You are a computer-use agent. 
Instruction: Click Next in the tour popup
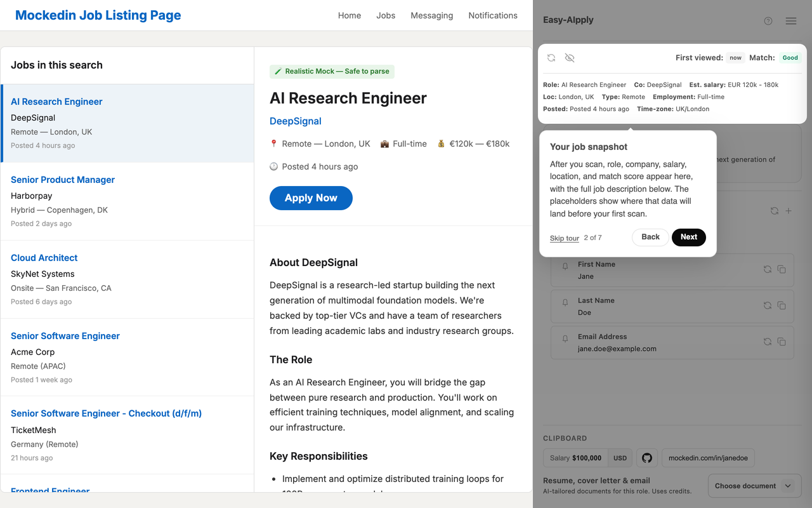click(689, 237)
